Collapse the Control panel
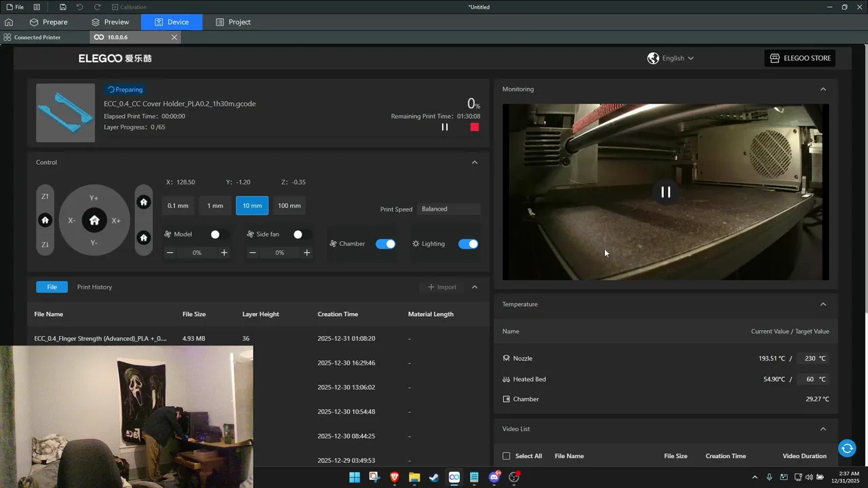 [475, 162]
